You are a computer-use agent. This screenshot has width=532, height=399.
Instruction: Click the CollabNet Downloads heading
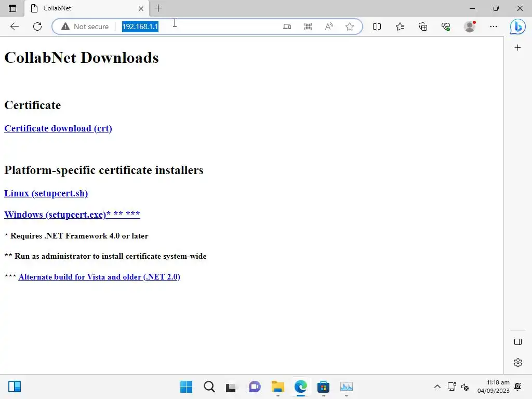pyautogui.click(x=82, y=58)
